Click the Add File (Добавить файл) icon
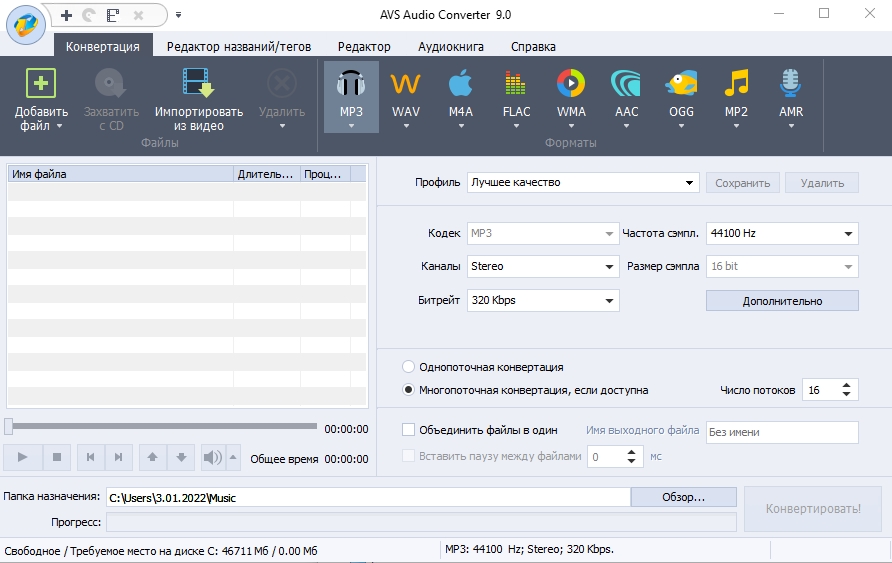This screenshot has height=563, width=892. [41, 84]
